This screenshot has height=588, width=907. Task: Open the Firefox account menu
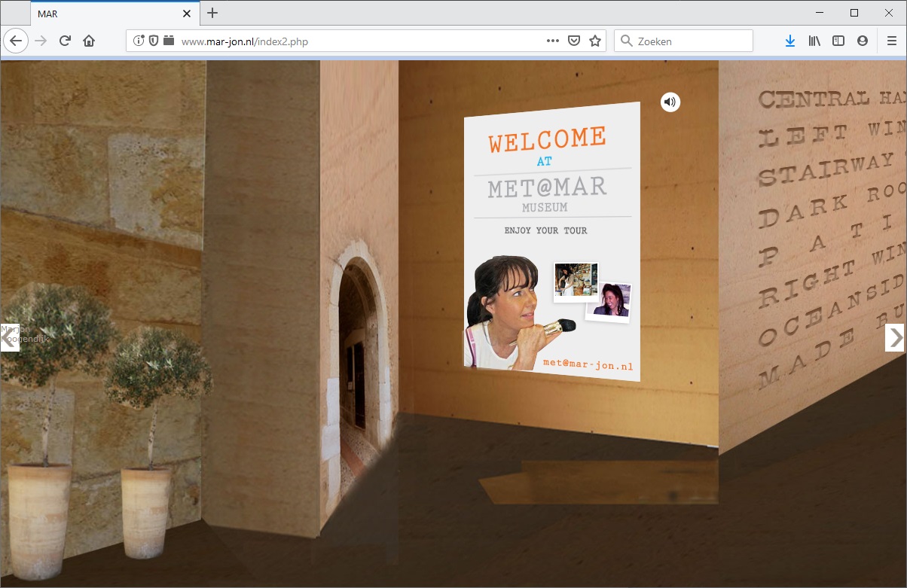tap(863, 41)
